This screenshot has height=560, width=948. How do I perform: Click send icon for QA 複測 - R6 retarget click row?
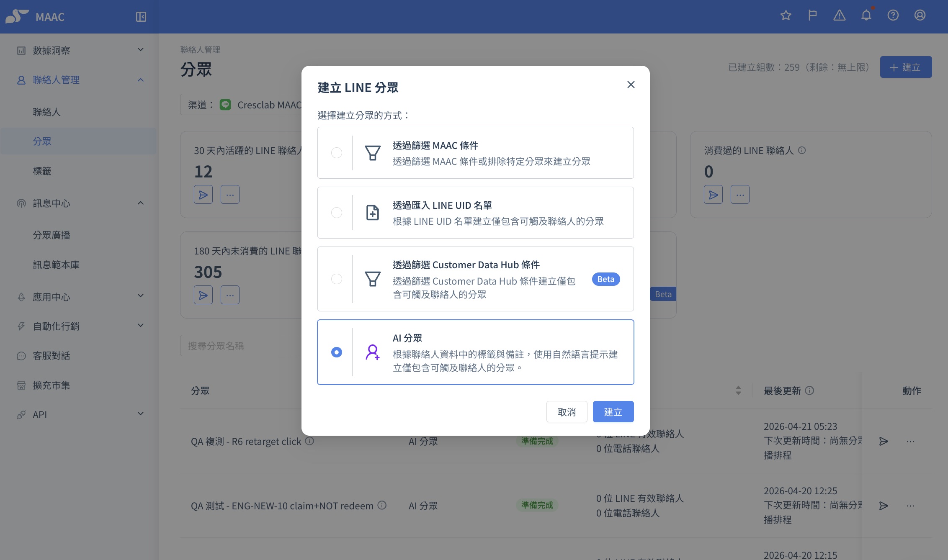[884, 441]
